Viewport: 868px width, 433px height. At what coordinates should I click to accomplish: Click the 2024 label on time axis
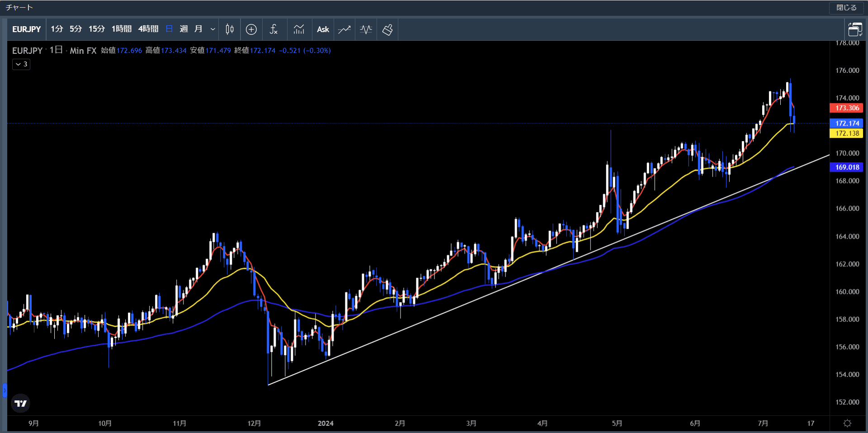pos(325,424)
